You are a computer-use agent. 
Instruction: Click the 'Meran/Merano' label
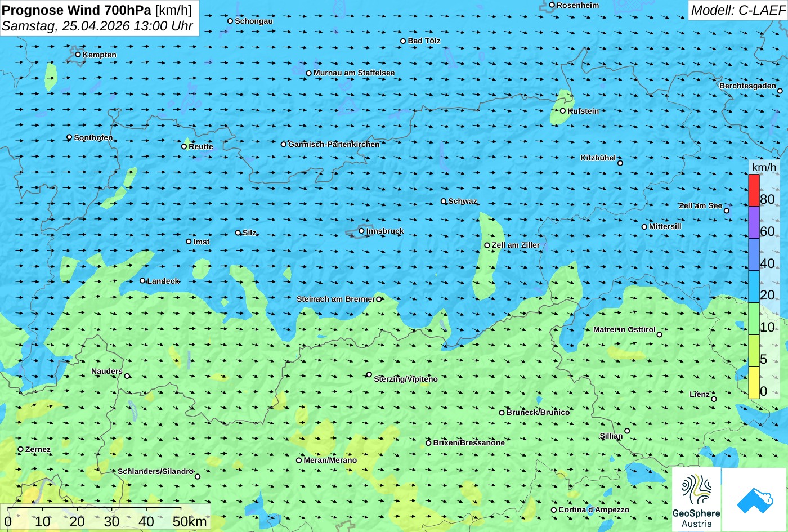[330, 460]
